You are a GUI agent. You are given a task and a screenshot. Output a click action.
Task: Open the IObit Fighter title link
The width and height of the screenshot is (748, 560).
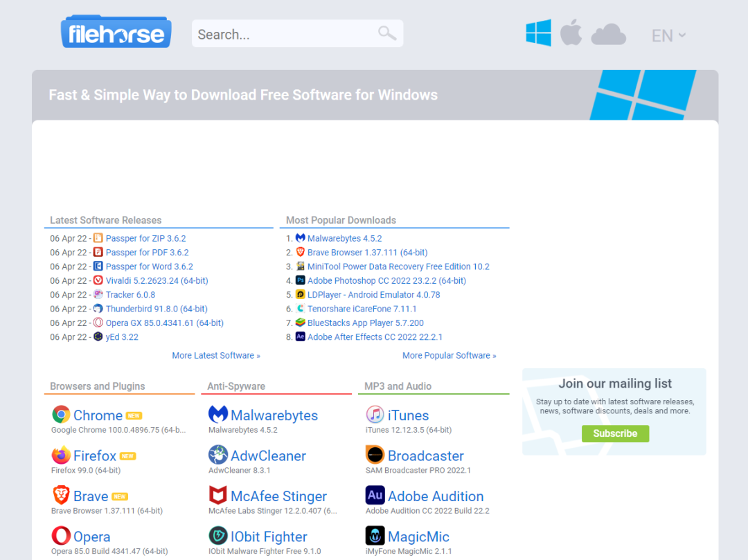click(269, 536)
